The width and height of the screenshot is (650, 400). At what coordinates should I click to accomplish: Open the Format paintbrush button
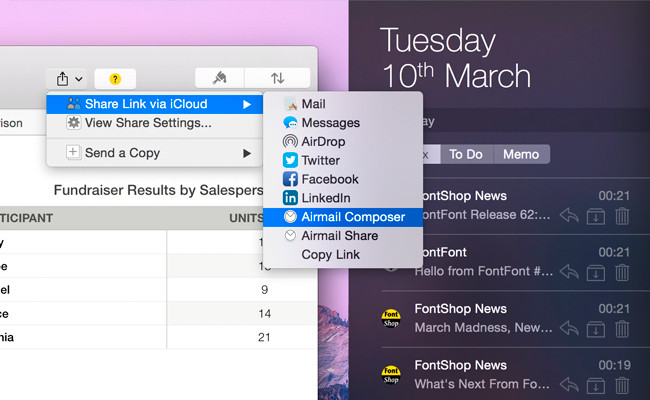220,78
